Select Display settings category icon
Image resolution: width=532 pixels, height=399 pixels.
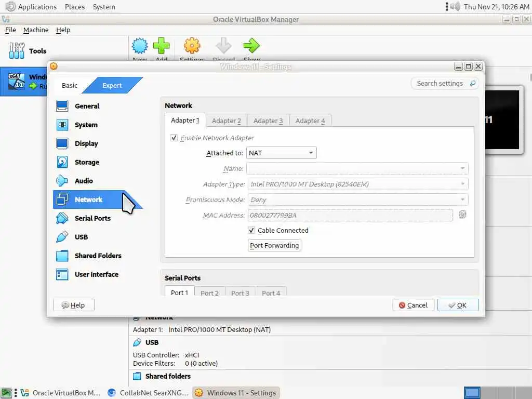point(62,143)
